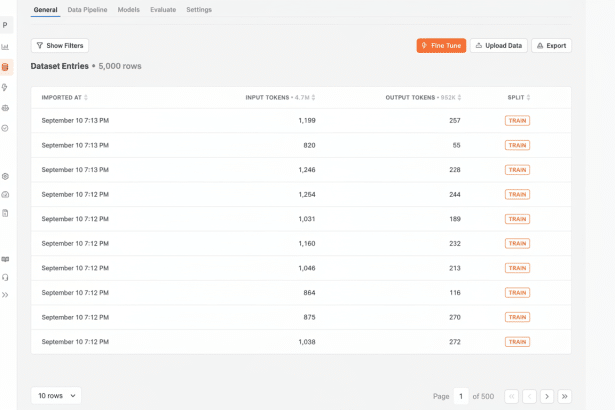Click TRAIN badge in 213 output tokens row
Image resolution: width=615 pixels, height=410 pixels.
[517, 268]
